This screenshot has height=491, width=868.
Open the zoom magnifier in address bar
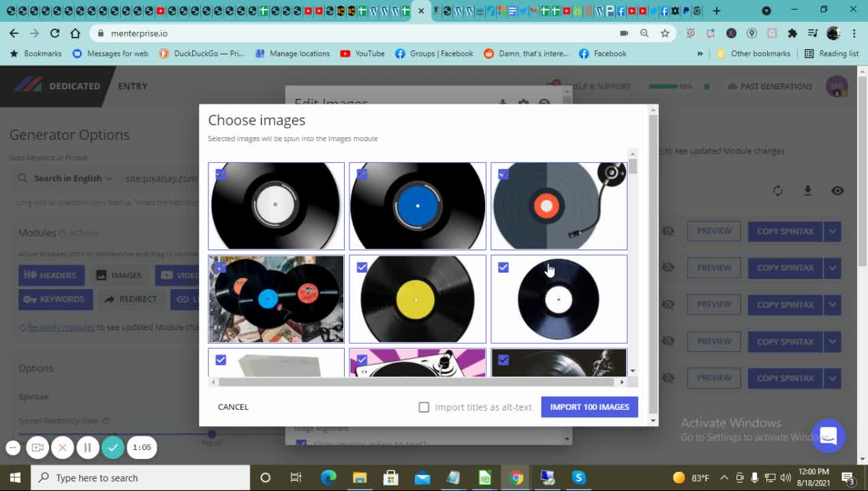(644, 33)
